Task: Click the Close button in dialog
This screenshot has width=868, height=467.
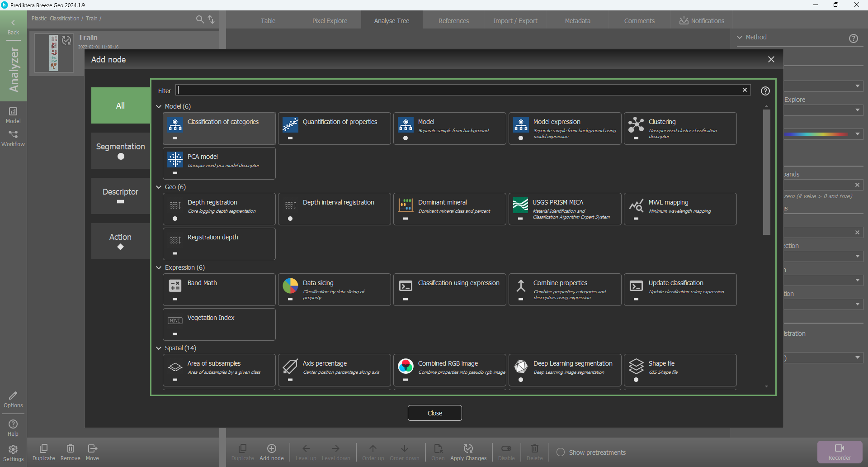Action: pyautogui.click(x=434, y=413)
